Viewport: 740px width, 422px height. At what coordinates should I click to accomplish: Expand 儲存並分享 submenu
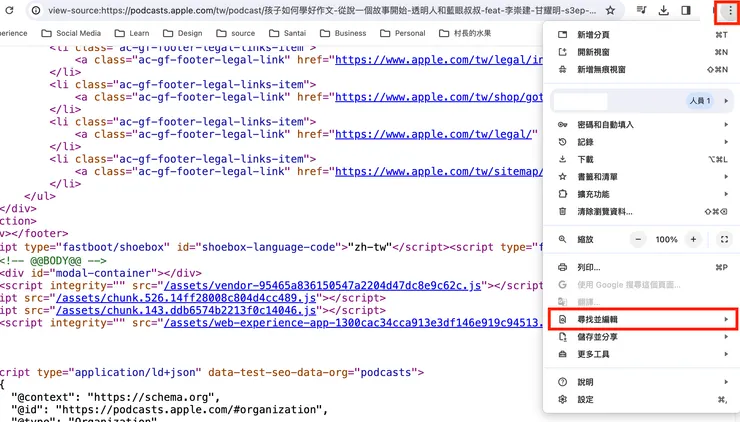pos(642,337)
